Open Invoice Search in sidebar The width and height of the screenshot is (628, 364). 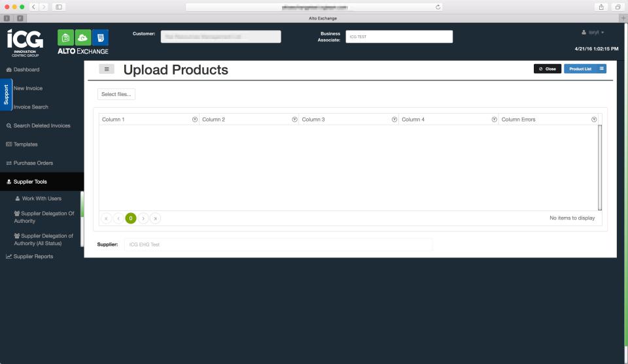(x=31, y=107)
